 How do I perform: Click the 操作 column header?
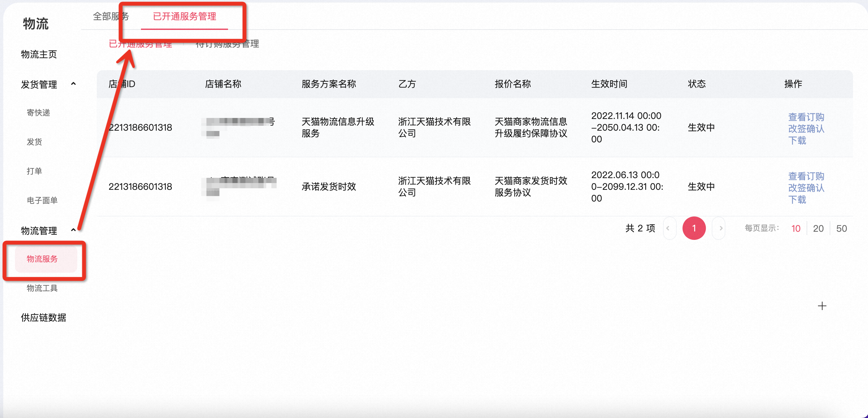pos(793,84)
